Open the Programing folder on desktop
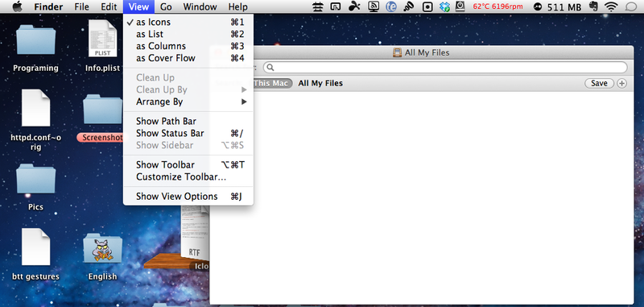The height and width of the screenshot is (307, 644). coord(35,39)
